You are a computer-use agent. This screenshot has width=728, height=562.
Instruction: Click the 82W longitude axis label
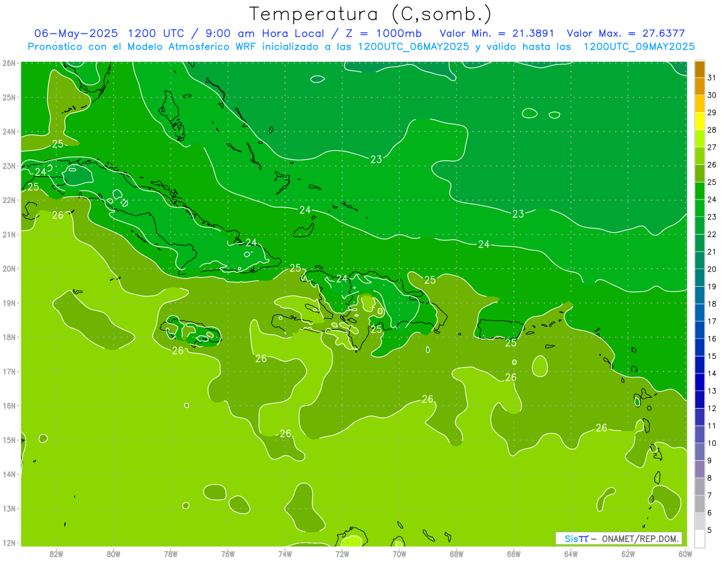tap(56, 554)
